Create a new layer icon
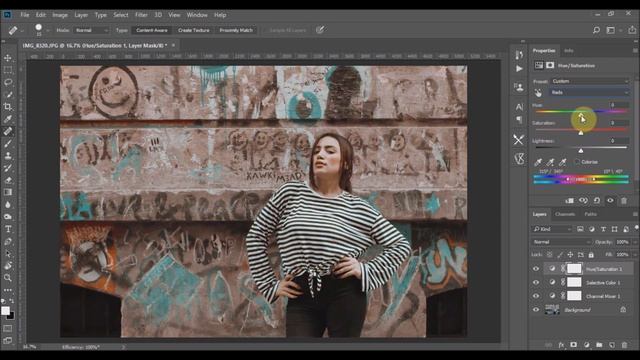The height and width of the screenshot is (360, 640). tap(612, 345)
